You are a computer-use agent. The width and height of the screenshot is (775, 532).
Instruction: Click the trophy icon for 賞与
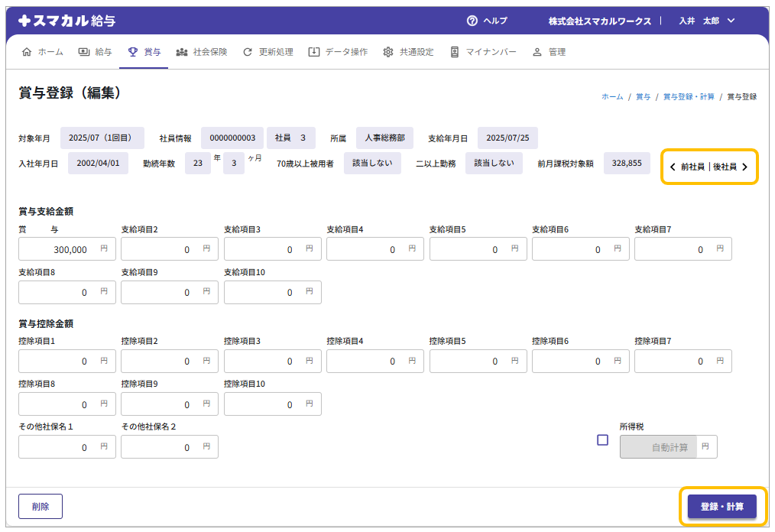point(133,52)
